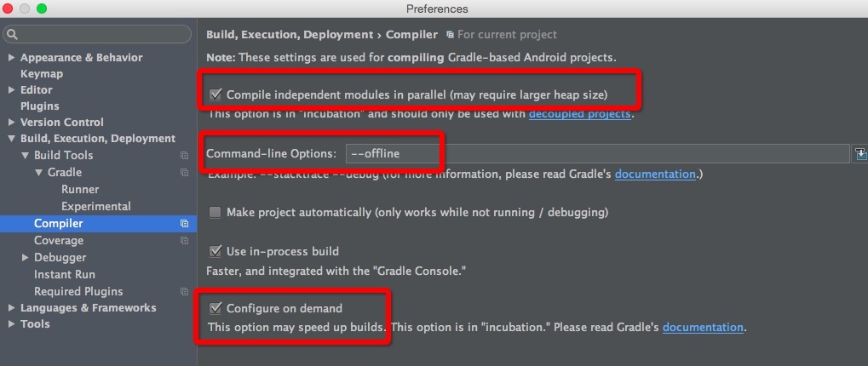
Task: Open the documentation link under Configure on demand
Action: coord(703,327)
